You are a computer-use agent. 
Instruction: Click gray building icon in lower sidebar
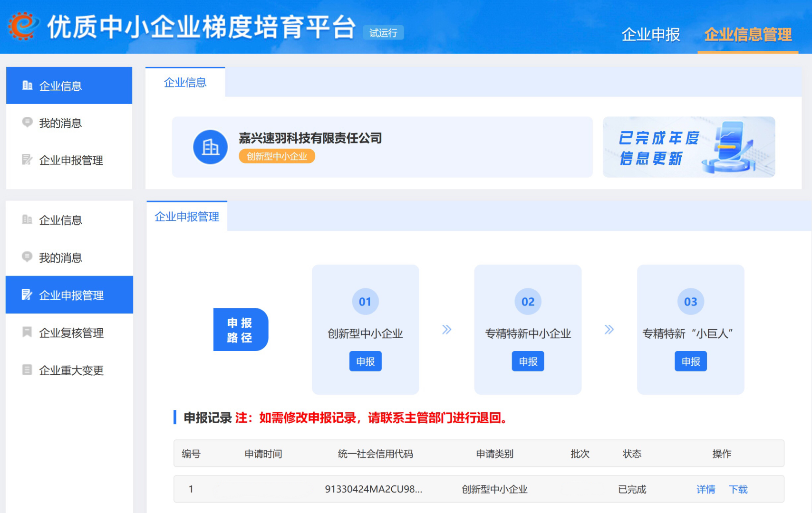click(x=27, y=219)
